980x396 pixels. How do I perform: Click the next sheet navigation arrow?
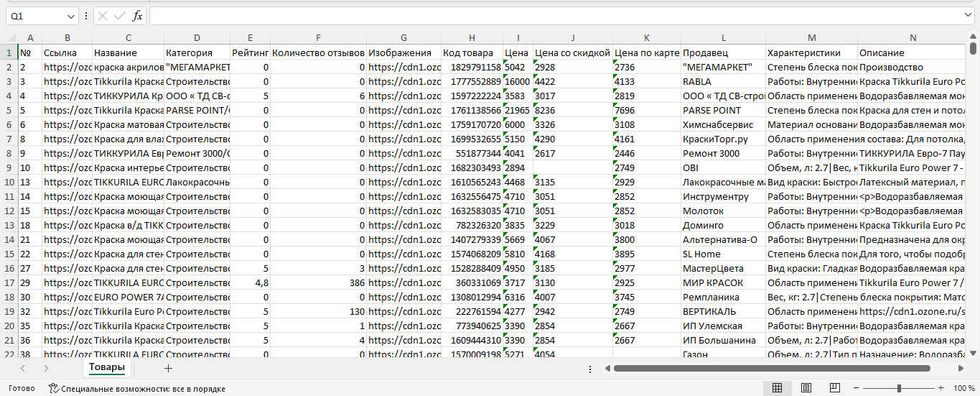46,368
